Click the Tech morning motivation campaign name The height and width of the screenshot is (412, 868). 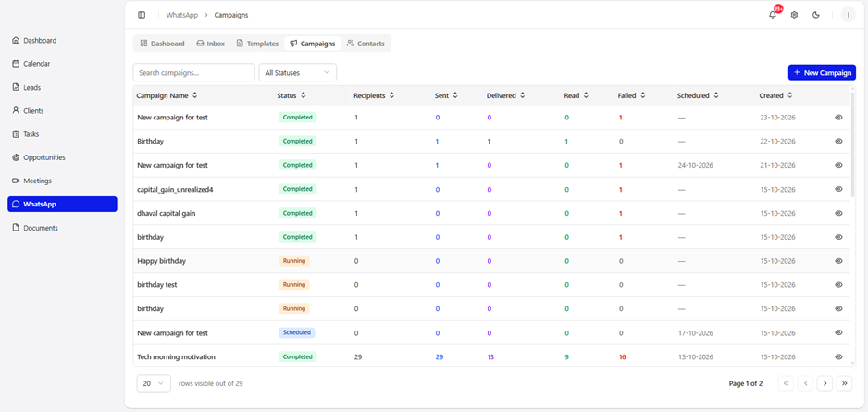176,357
